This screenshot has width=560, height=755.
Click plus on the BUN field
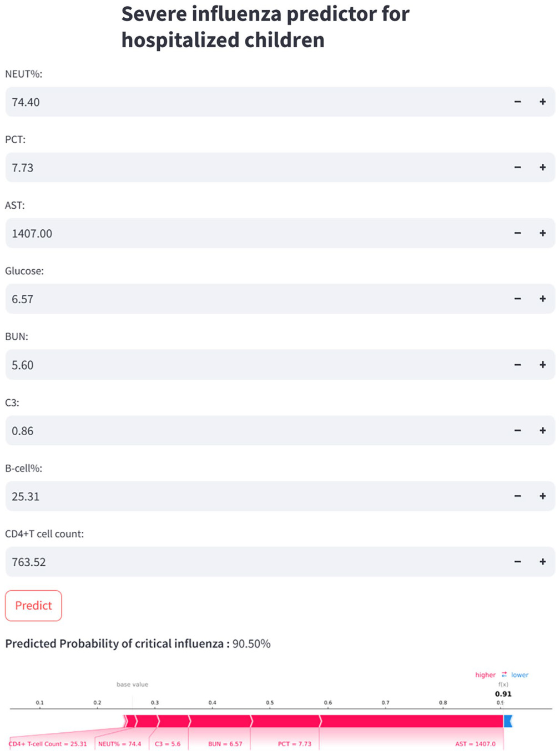tap(542, 365)
